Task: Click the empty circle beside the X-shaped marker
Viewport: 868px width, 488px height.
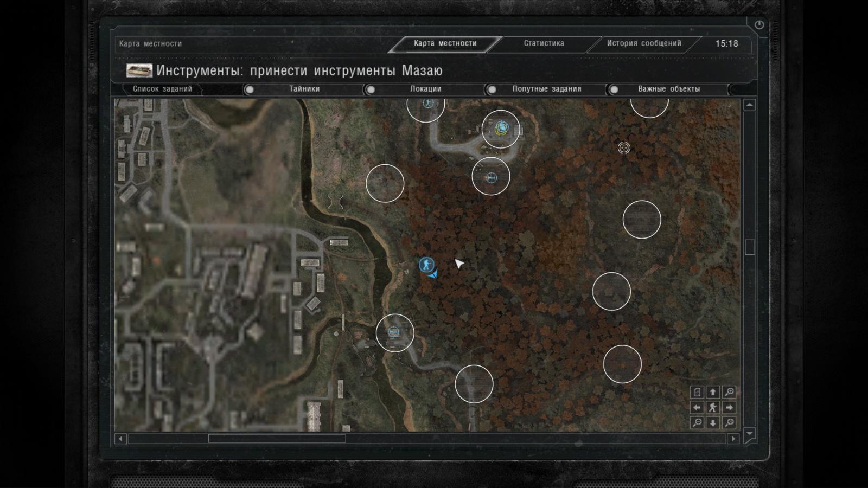Action: (x=385, y=183)
